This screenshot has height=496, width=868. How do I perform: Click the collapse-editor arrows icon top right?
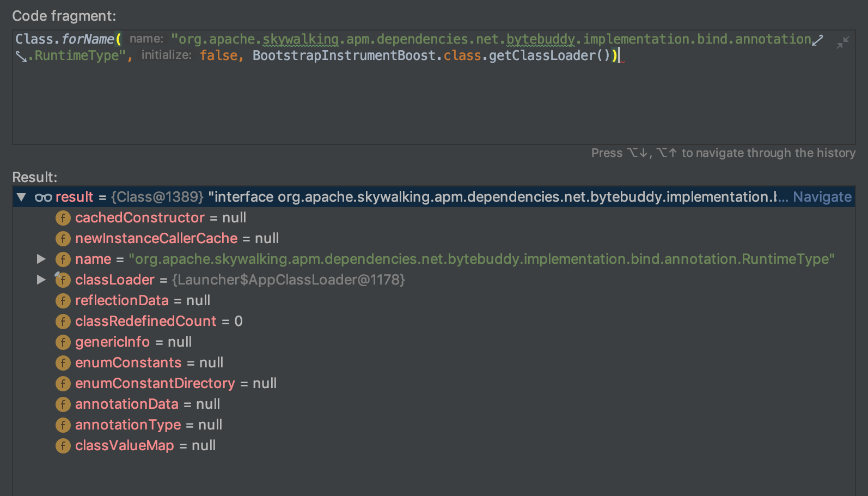coord(843,41)
